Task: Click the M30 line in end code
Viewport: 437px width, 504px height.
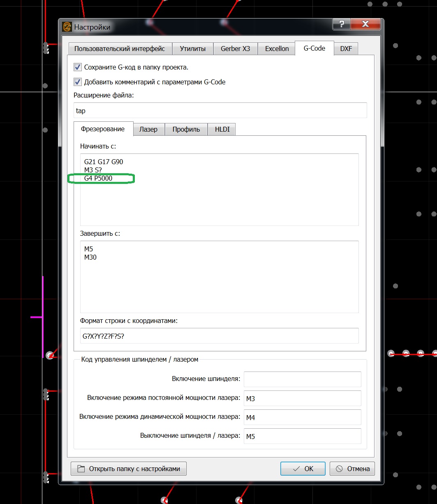Action: [90, 258]
